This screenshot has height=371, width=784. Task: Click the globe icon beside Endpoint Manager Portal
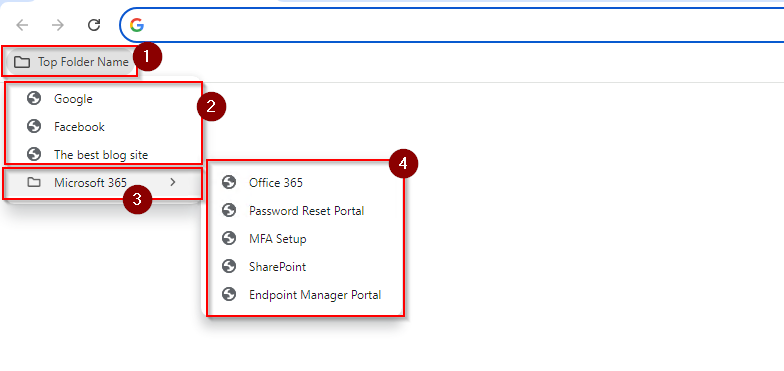coord(229,294)
